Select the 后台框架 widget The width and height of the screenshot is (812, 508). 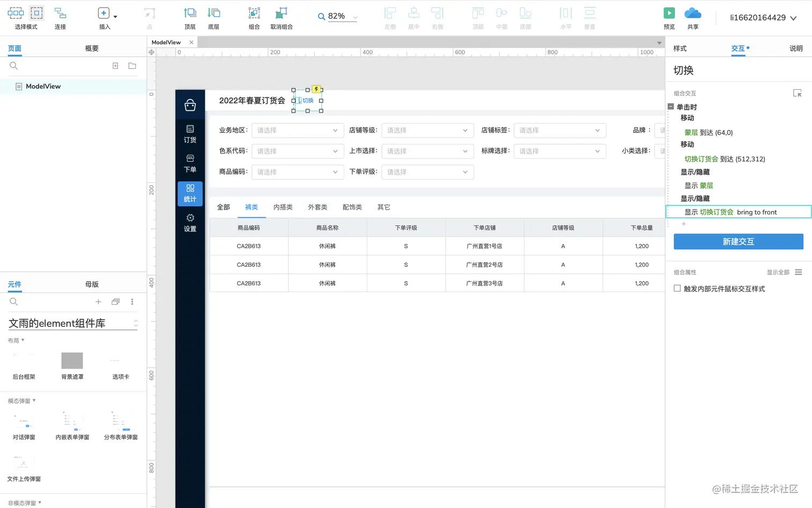click(x=24, y=366)
